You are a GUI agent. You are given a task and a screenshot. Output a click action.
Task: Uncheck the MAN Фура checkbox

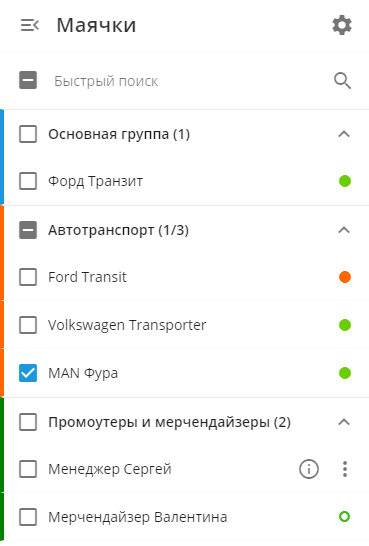coord(28,373)
